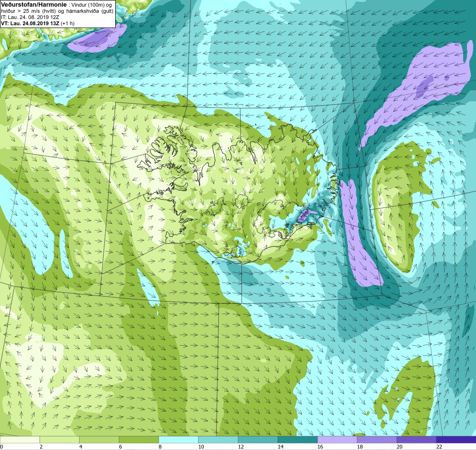Select the 2–4 m/s pale green legend swatch
The image size is (476, 450).
point(59,440)
